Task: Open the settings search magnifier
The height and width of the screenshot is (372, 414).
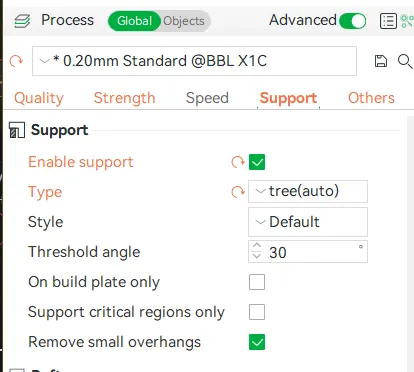Action: click(x=405, y=61)
